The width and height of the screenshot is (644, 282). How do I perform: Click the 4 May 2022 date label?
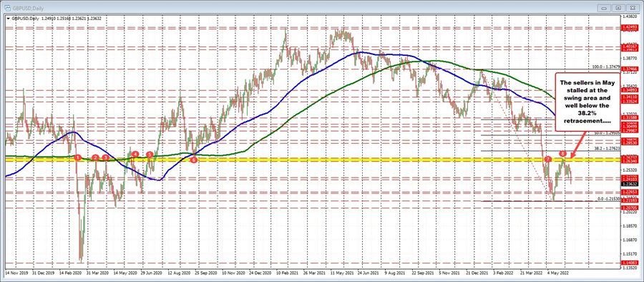tap(557, 272)
